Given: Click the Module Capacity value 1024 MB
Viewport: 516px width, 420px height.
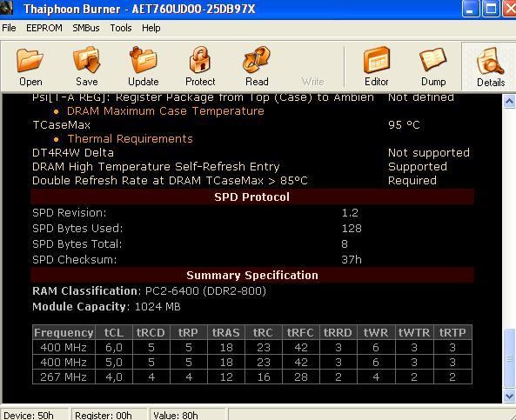Looking at the screenshot, I should click(x=157, y=307).
